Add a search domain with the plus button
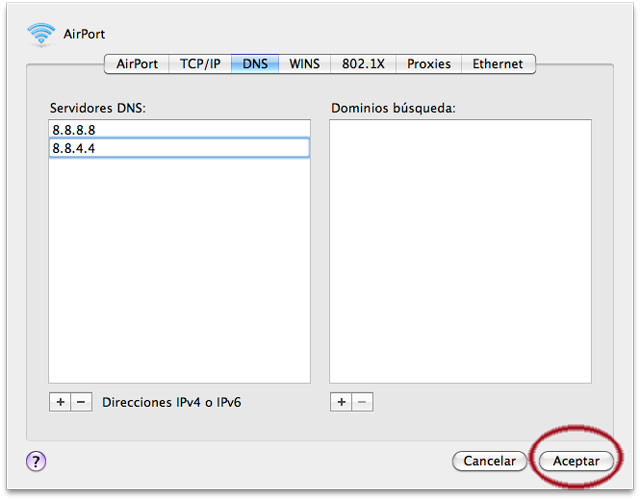Viewport: 640px width, 500px height. (x=341, y=402)
